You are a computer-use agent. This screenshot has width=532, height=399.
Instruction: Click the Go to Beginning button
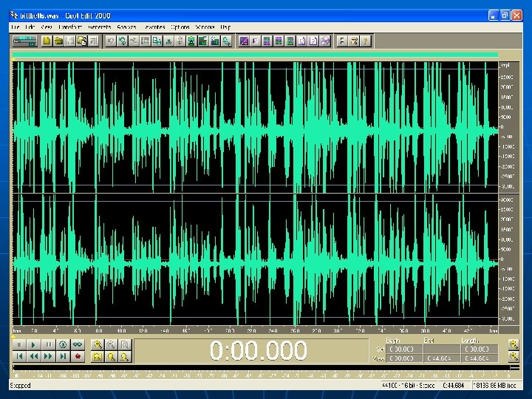point(20,356)
